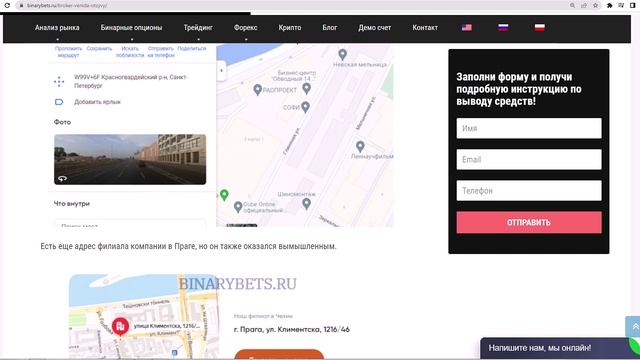The image size is (640, 360).
Task: Select the W99V+6F plus code address text
Action: coord(131,81)
